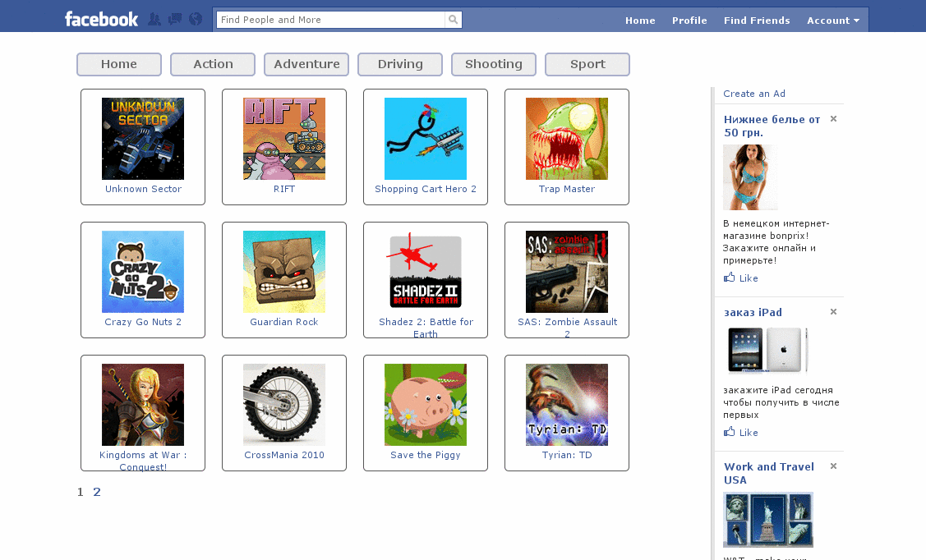Click the Statue of Liberty ad image
The height and width of the screenshot is (560, 926).
coord(767,519)
